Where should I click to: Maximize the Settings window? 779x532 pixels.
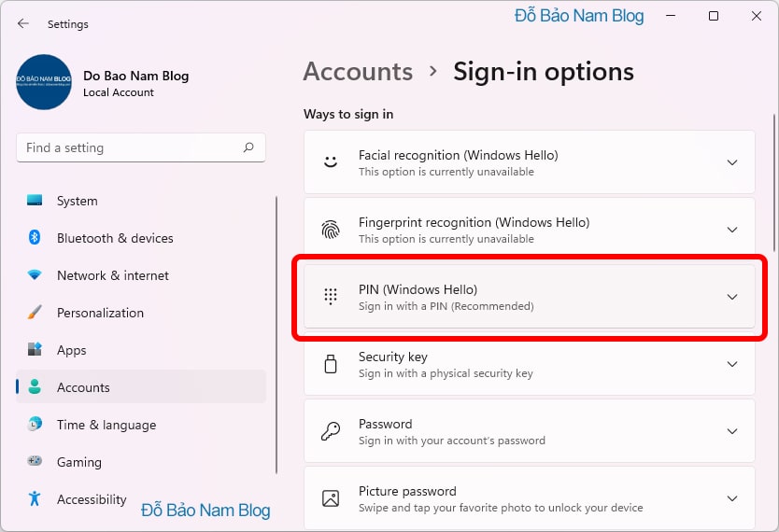click(714, 16)
